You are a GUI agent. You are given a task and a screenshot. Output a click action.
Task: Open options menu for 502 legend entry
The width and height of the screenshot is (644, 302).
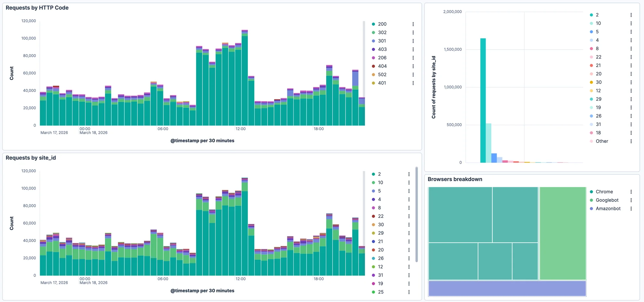tap(413, 74)
